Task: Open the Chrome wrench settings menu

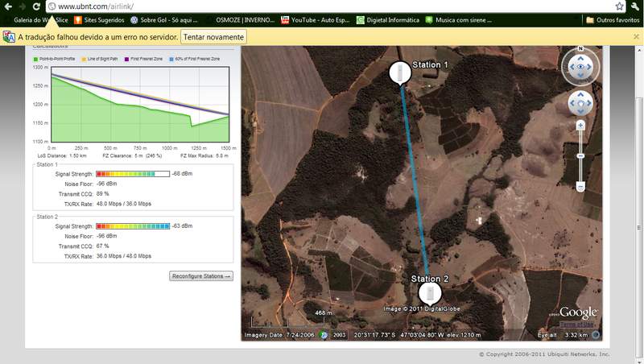Action: pyautogui.click(x=635, y=6)
